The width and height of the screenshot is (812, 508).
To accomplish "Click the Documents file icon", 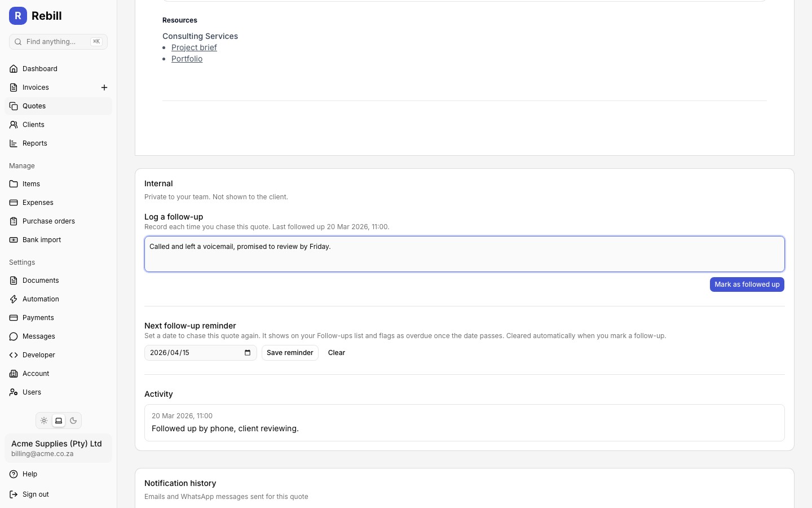I will 14,281.
